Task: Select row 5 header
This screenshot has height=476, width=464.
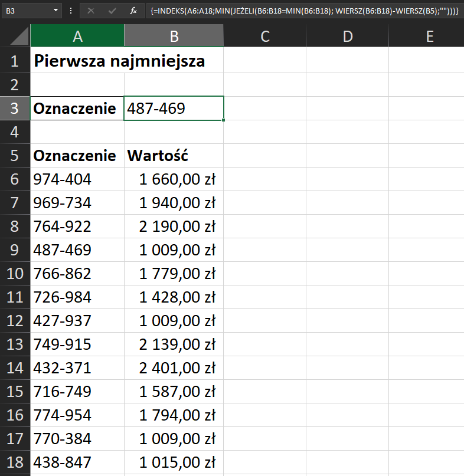Action: (15, 156)
